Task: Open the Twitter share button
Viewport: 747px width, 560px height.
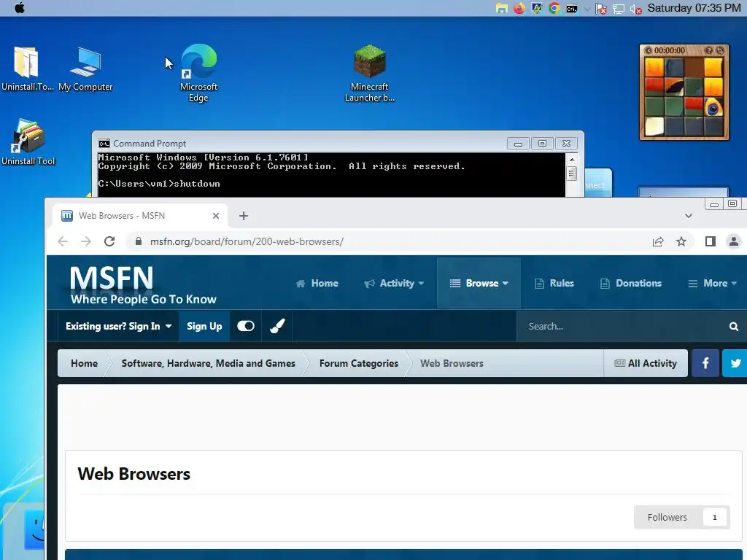Action: (x=735, y=363)
